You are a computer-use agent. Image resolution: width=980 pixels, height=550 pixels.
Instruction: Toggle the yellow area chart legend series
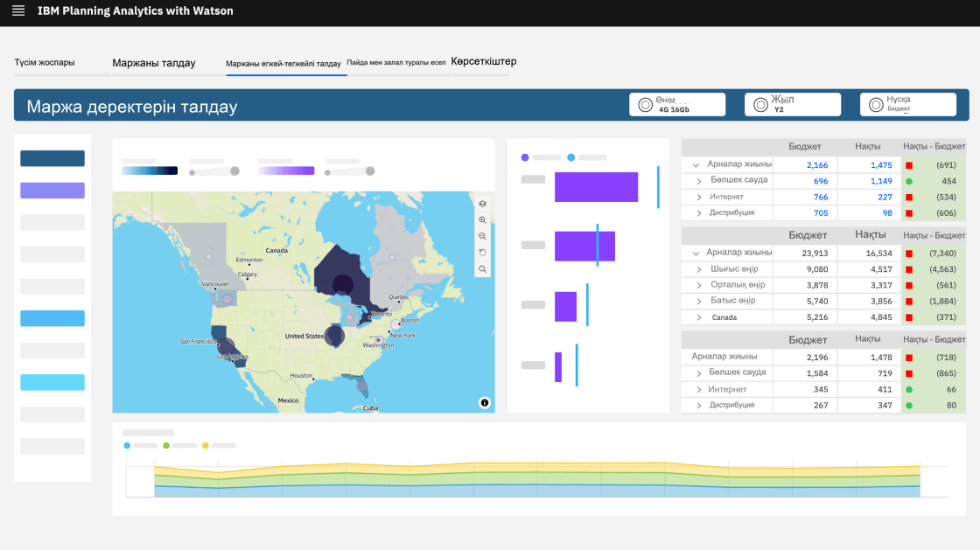coord(205,446)
